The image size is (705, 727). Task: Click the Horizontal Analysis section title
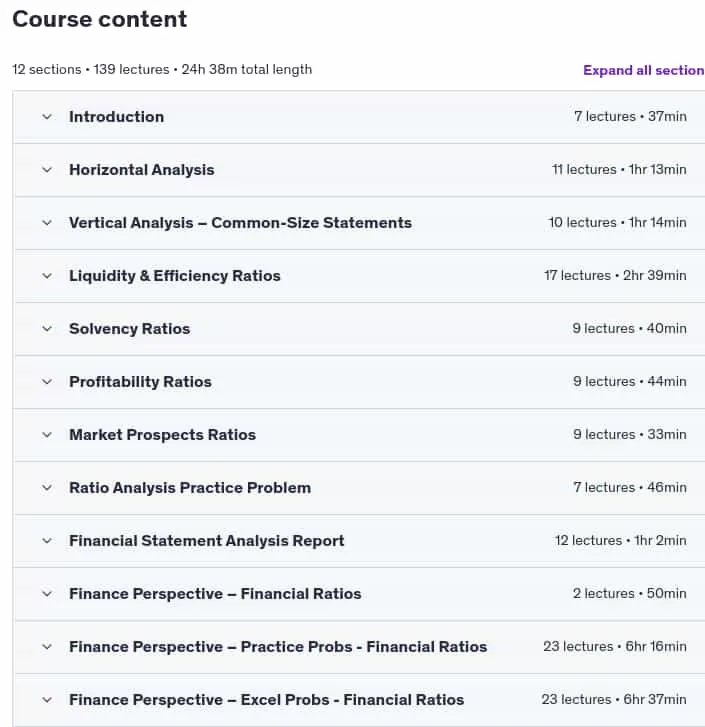click(142, 170)
